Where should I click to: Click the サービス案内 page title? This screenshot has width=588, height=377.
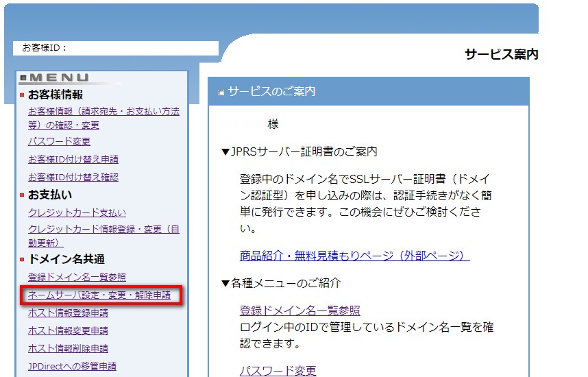[502, 54]
